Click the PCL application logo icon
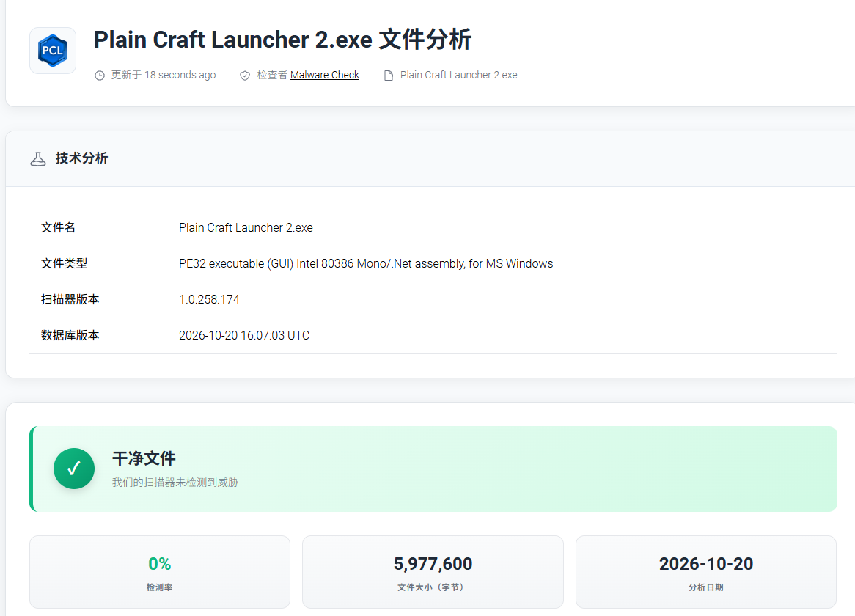 (x=52, y=51)
